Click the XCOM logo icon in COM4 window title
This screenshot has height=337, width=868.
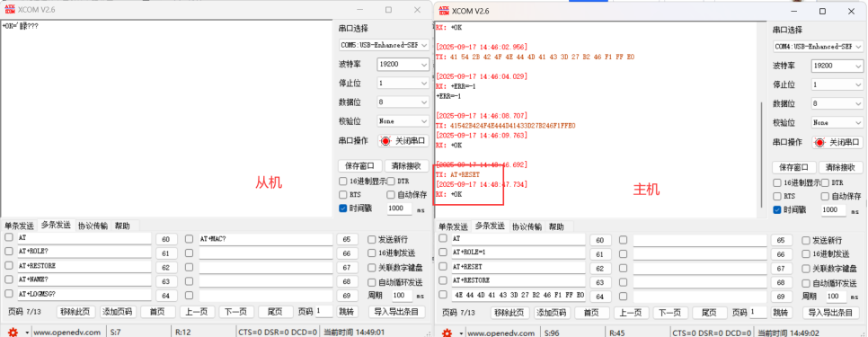(443, 11)
